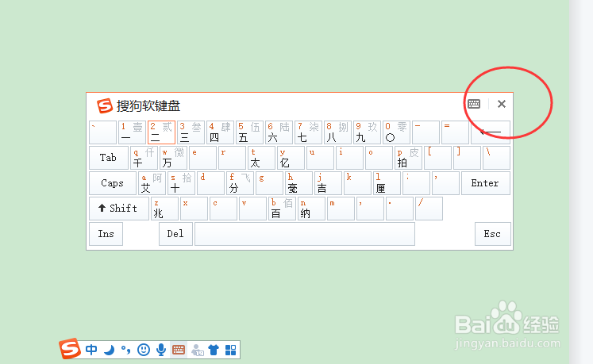
Task: Click the 4 key showing 四
Action: tap(221, 132)
